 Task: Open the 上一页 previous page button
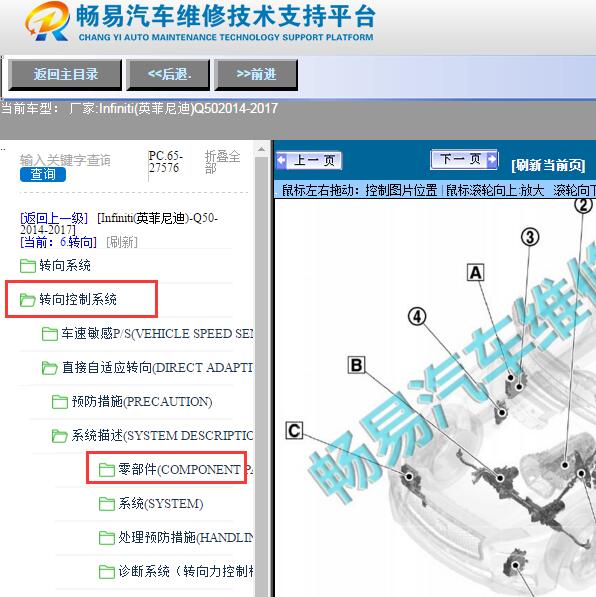[x=309, y=161]
